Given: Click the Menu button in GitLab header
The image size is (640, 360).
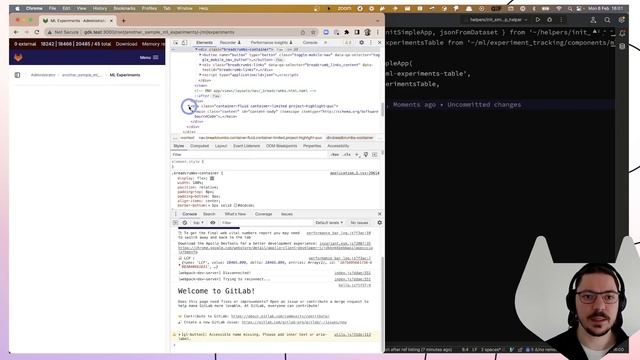Looking at the screenshot, I should (149, 58).
